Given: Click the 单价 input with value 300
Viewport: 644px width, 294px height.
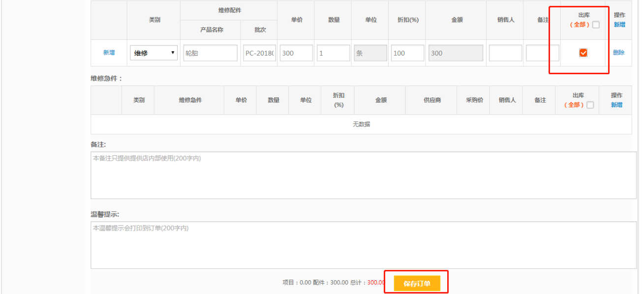Looking at the screenshot, I should pyautogui.click(x=296, y=53).
